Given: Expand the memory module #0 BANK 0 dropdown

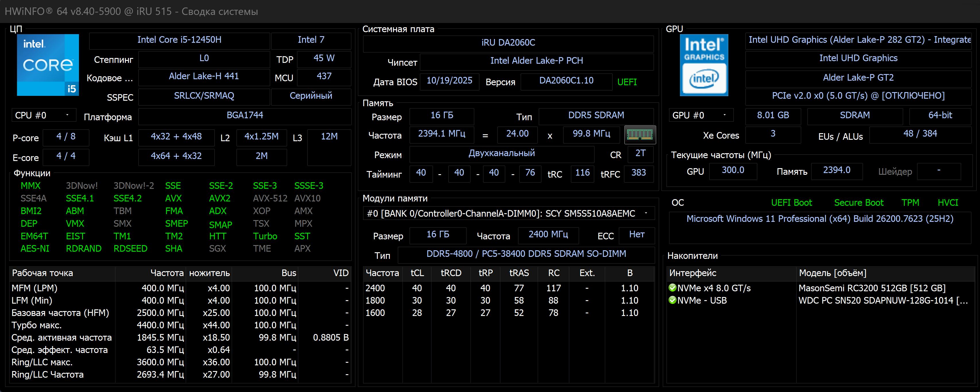Looking at the screenshot, I should click(508, 213).
